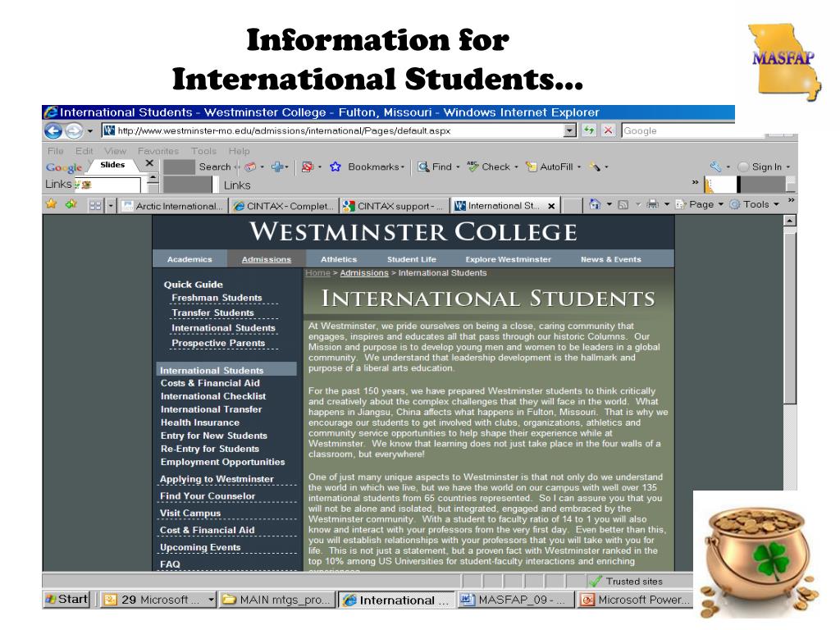The image size is (840, 630).
Task: Open International Checklist sidebar link
Action: (213, 396)
